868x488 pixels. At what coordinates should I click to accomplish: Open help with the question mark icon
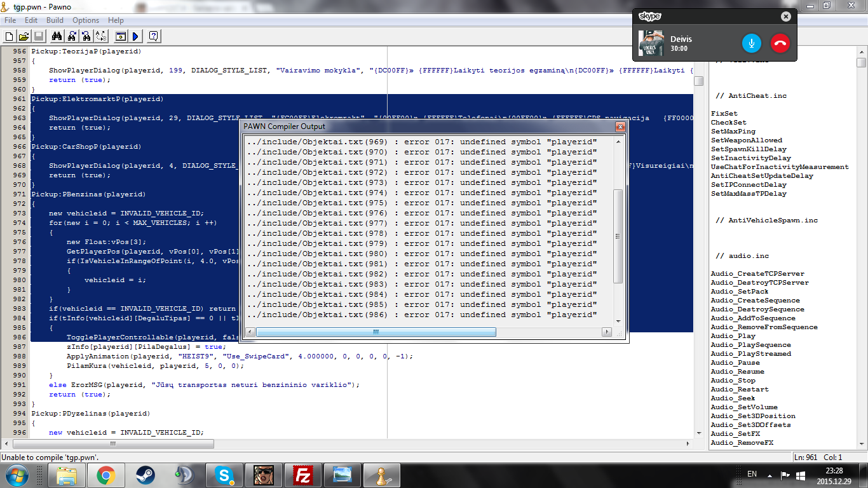click(x=153, y=36)
